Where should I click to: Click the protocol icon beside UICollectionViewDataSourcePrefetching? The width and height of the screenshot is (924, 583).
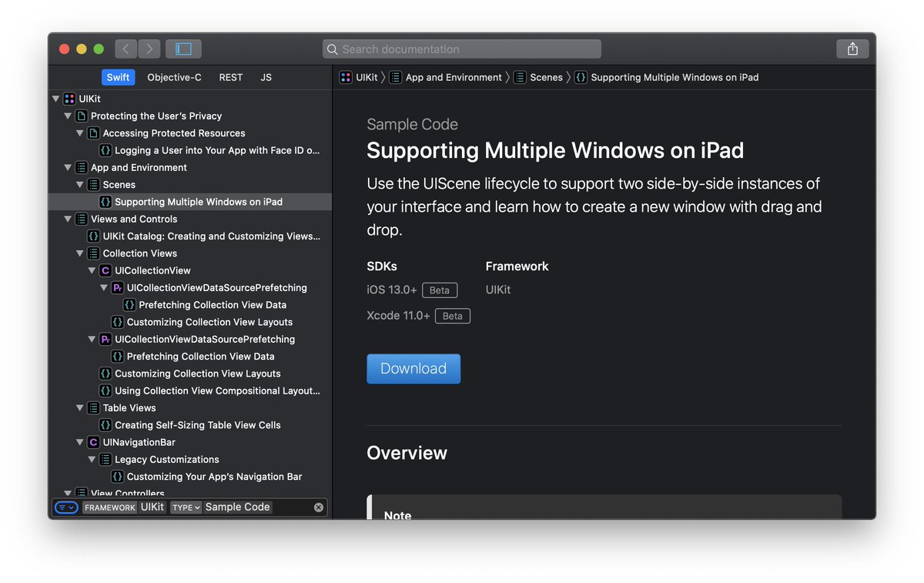coord(118,287)
